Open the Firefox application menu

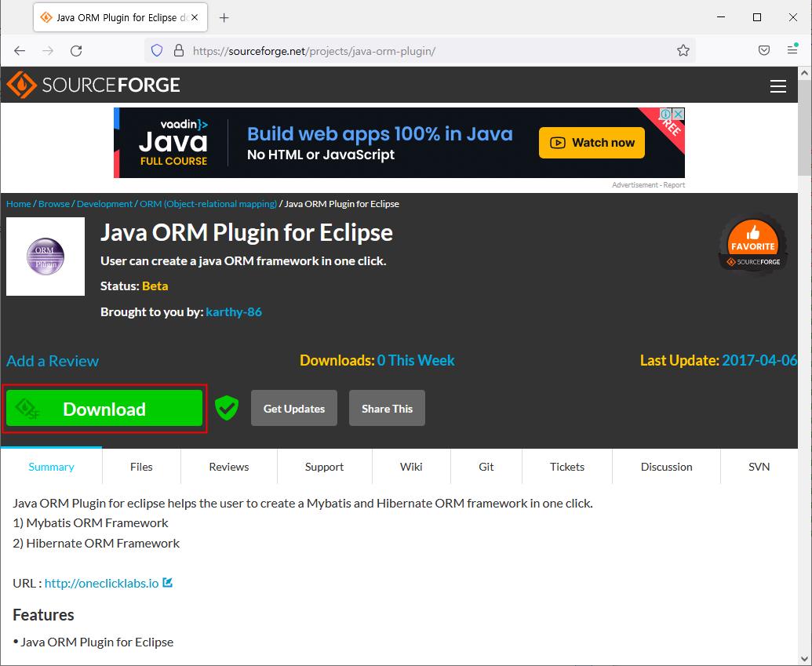click(x=792, y=49)
